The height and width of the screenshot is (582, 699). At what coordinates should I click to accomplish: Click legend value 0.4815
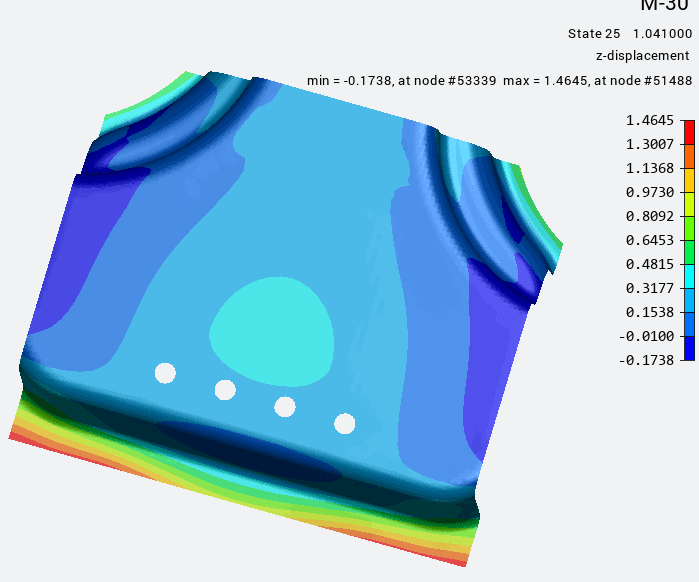pos(650,264)
